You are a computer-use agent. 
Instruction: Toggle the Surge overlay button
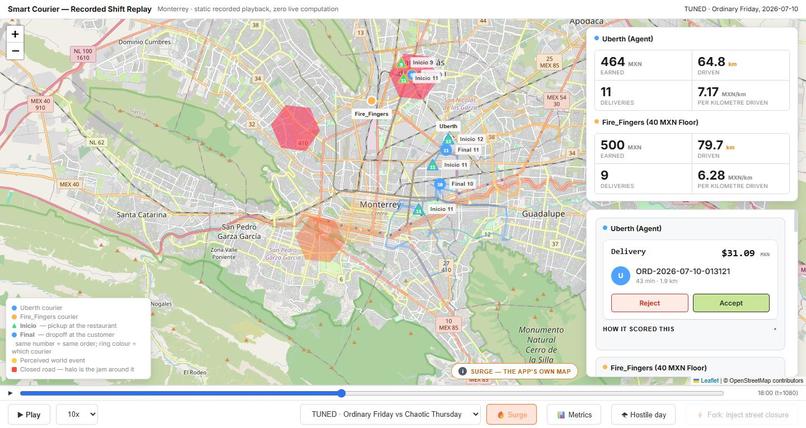[511, 415]
